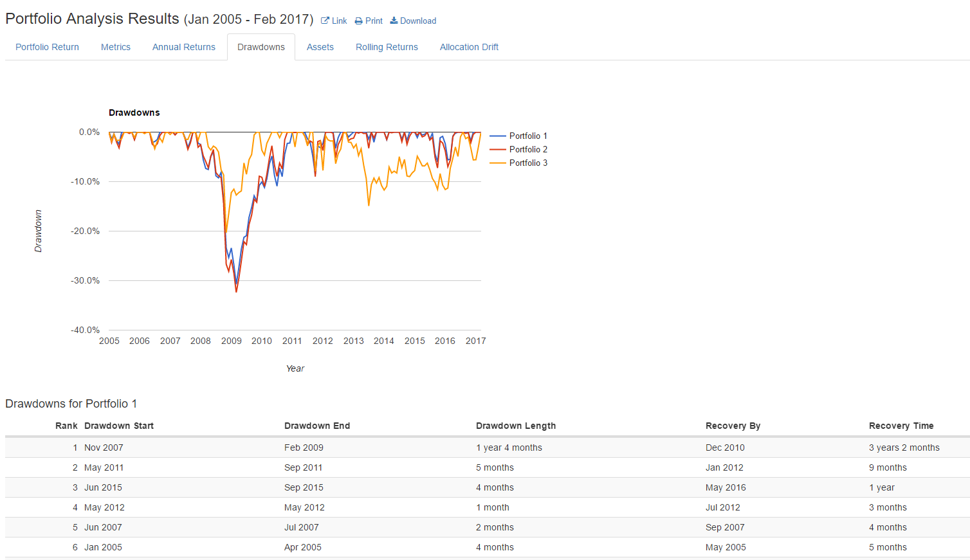
Task: Select the Nov 2007 drawdown row
Action: click(x=488, y=447)
